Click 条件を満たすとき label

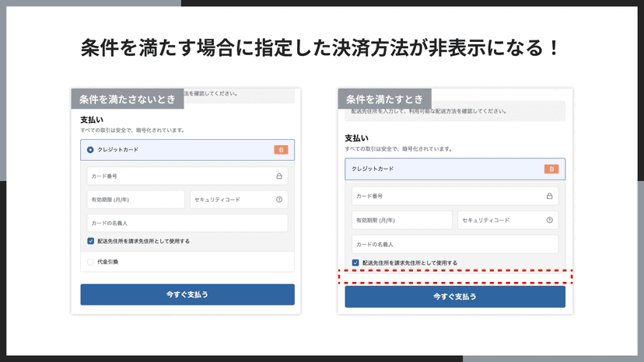click(384, 99)
